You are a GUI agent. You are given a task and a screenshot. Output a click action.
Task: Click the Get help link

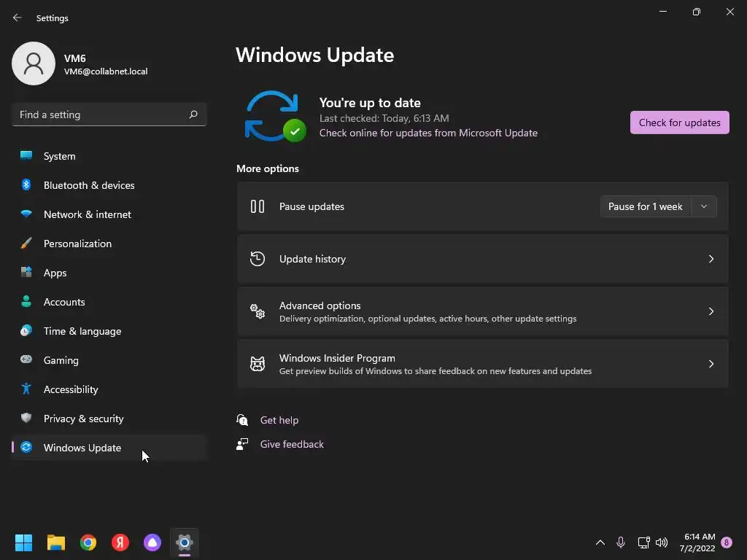[x=279, y=420]
